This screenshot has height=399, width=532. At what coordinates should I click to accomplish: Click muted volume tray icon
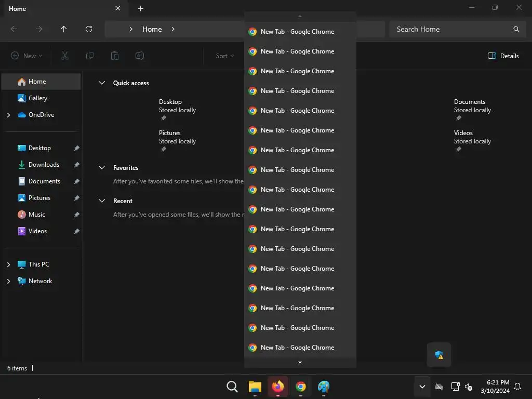[x=469, y=387]
